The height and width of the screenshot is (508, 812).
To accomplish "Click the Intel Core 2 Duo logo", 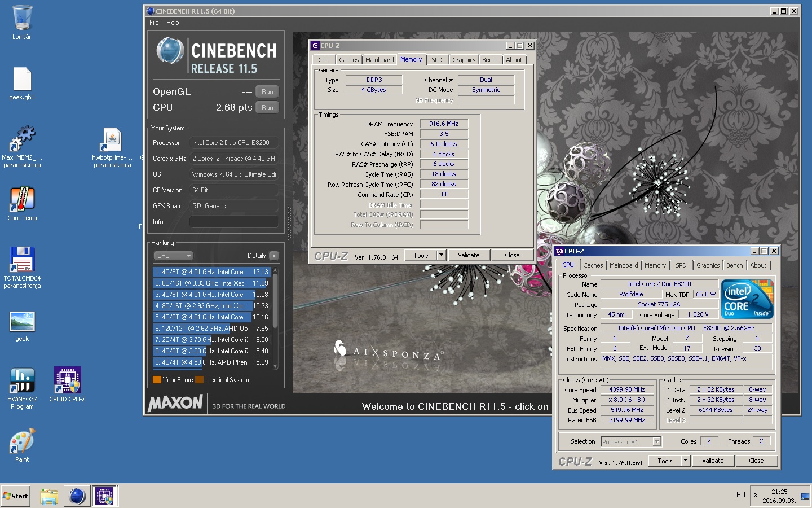I will coord(747,300).
